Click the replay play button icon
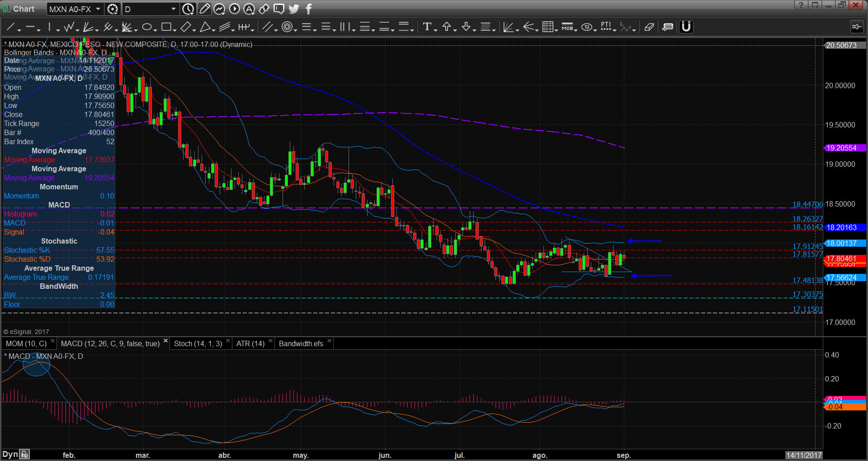This screenshot has height=461, width=868. pos(234,9)
